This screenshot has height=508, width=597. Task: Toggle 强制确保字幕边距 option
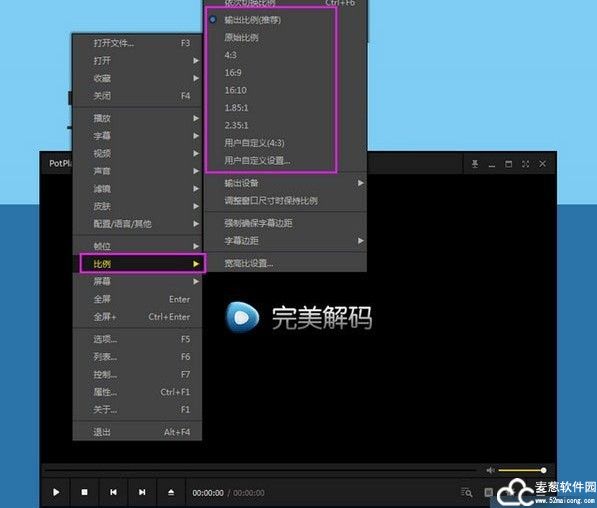click(x=285, y=223)
